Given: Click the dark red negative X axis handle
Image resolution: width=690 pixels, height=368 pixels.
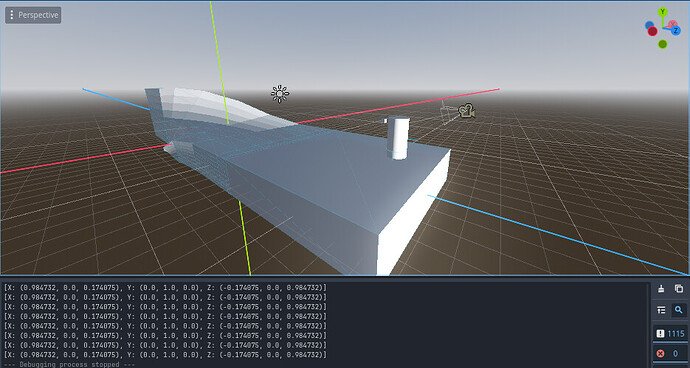Looking at the screenshot, I should pos(653,31).
